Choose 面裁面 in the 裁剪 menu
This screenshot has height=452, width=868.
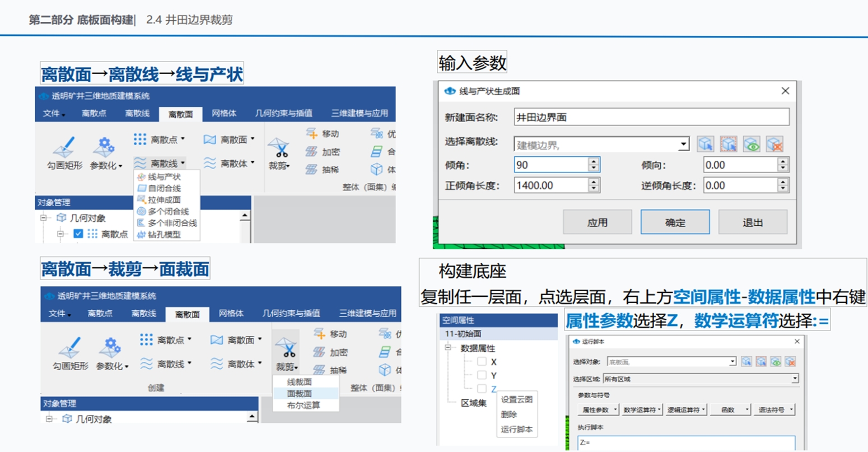coord(300,394)
